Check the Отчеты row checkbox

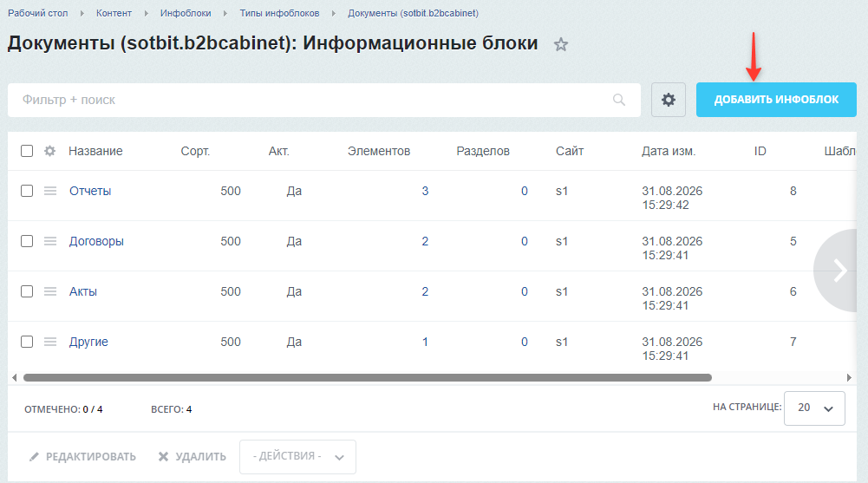(27, 191)
